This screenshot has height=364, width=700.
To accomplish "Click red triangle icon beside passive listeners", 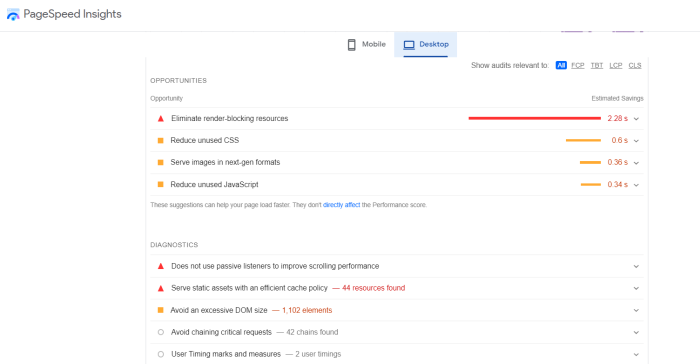I will point(161,266).
